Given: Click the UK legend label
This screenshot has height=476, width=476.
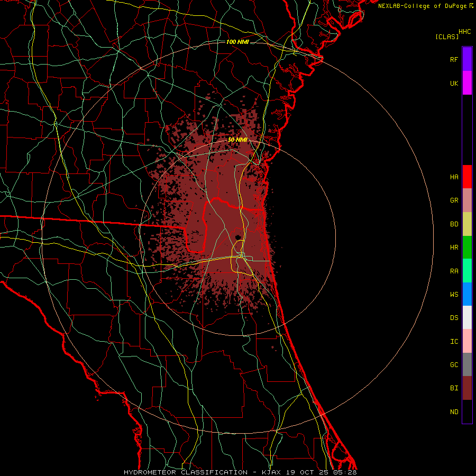Looking at the screenshot, I should (x=454, y=83).
